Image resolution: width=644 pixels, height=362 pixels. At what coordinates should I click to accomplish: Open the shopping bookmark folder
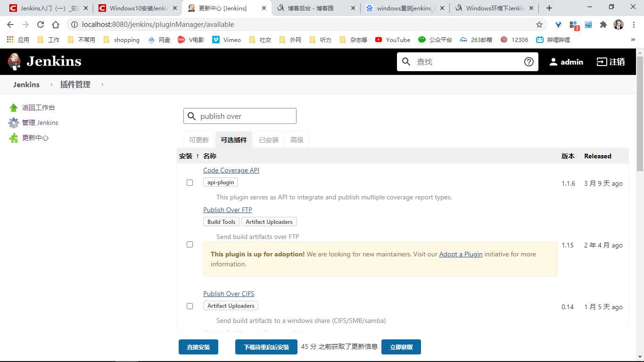tap(121, 40)
